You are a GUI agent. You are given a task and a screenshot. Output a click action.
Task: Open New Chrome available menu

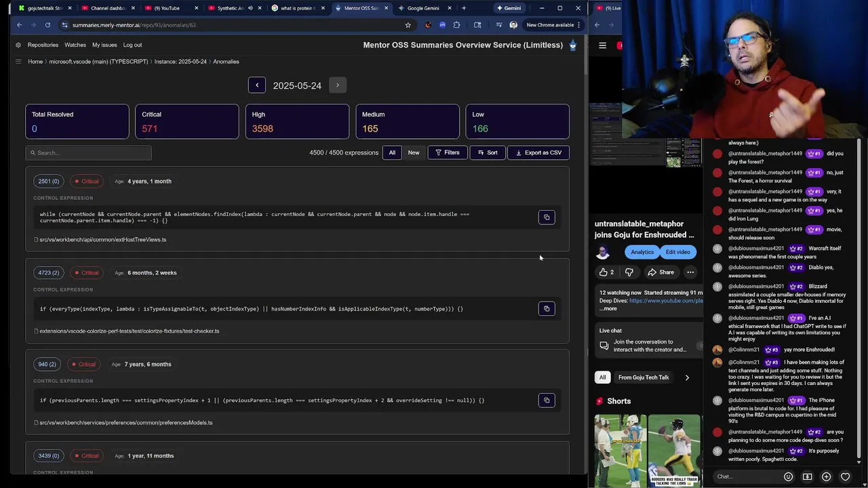click(553, 25)
